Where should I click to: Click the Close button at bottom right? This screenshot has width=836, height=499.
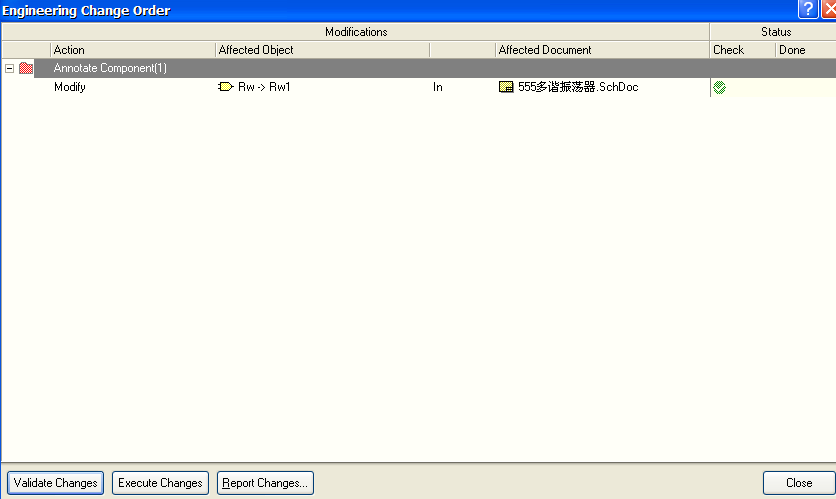(x=798, y=483)
